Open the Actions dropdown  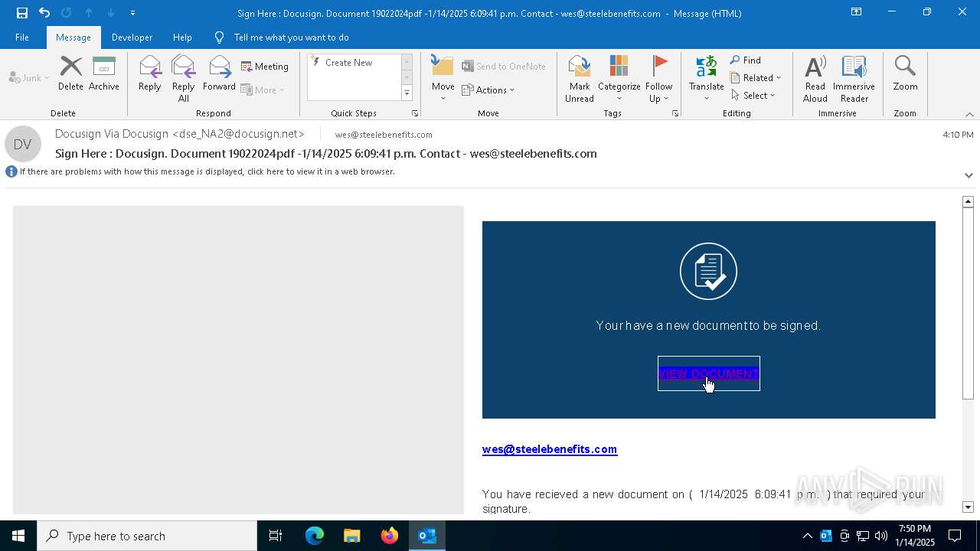click(488, 90)
